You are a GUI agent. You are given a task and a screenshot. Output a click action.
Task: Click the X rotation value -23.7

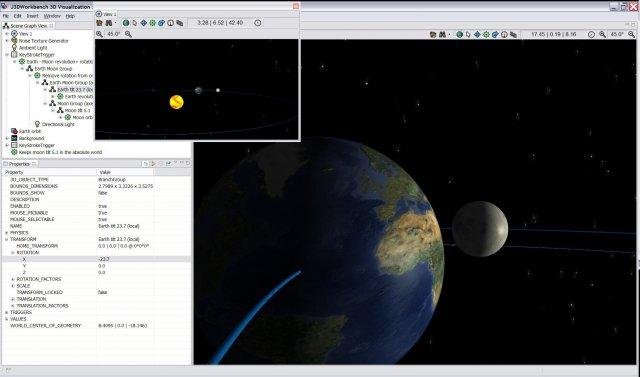click(104, 259)
